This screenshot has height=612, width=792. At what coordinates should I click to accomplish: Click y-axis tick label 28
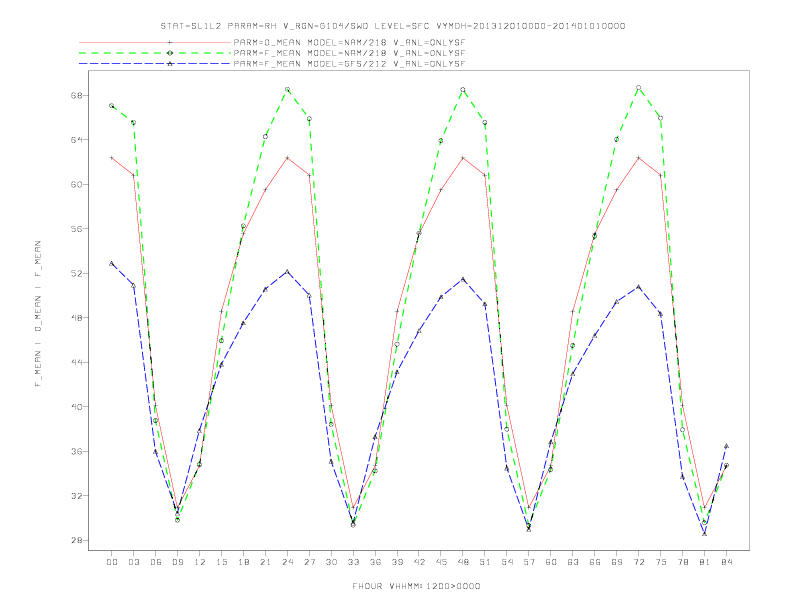[x=78, y=540]
